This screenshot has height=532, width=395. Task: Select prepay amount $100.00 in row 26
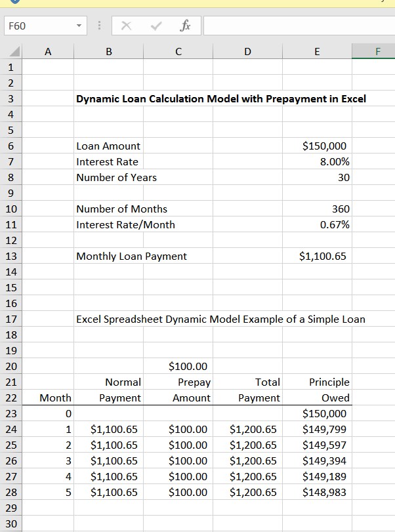[178, 460]
